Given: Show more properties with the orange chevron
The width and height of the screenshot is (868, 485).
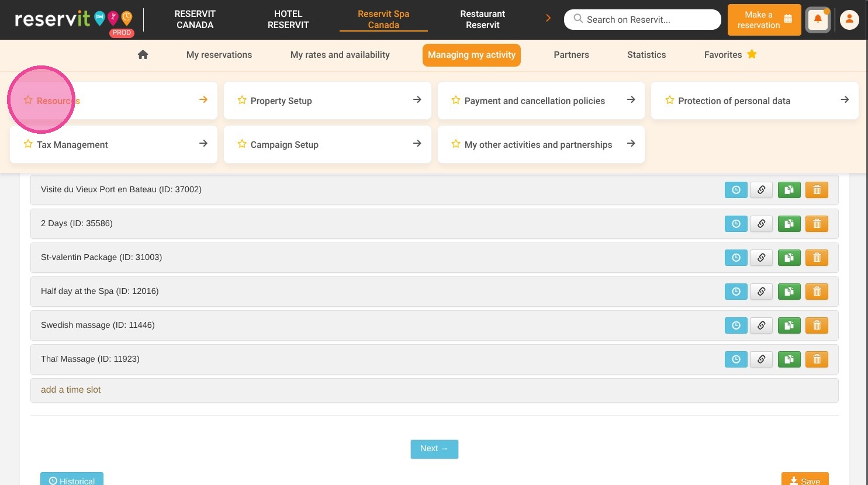Looking at the screenshot, I should coord(548,19).
